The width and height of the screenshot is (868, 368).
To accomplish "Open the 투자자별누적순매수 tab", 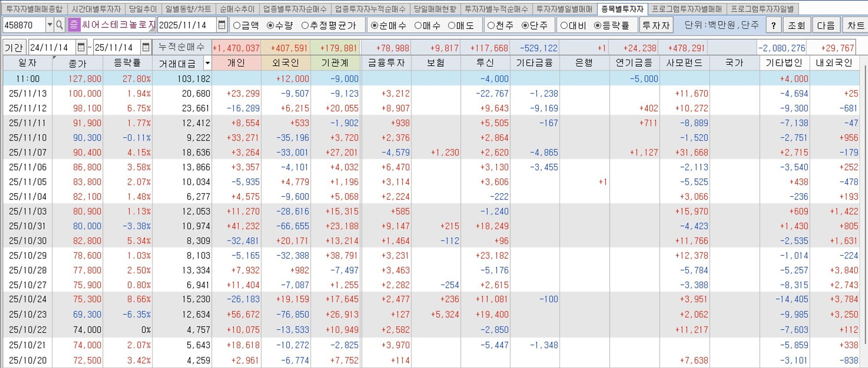I will click(x=496, y=9).
